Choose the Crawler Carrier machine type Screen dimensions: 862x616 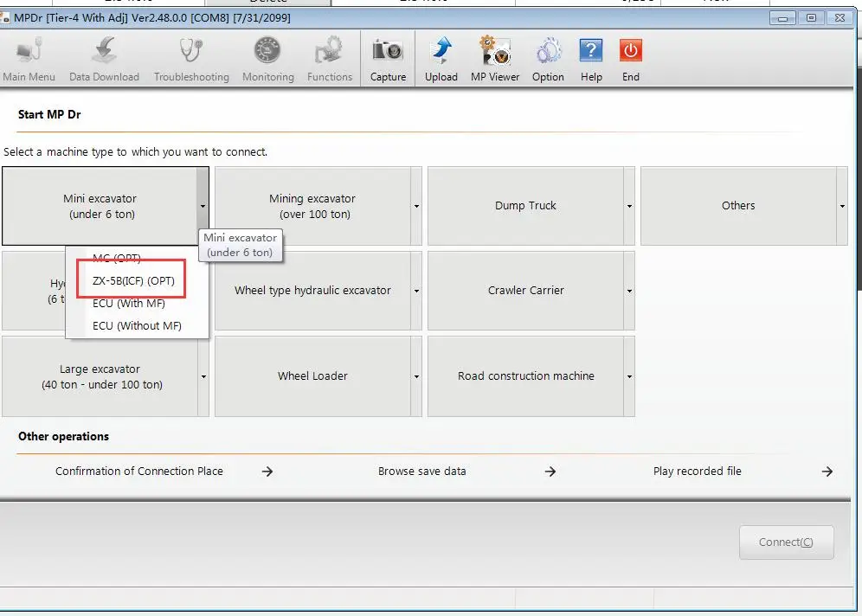[525, 291]
